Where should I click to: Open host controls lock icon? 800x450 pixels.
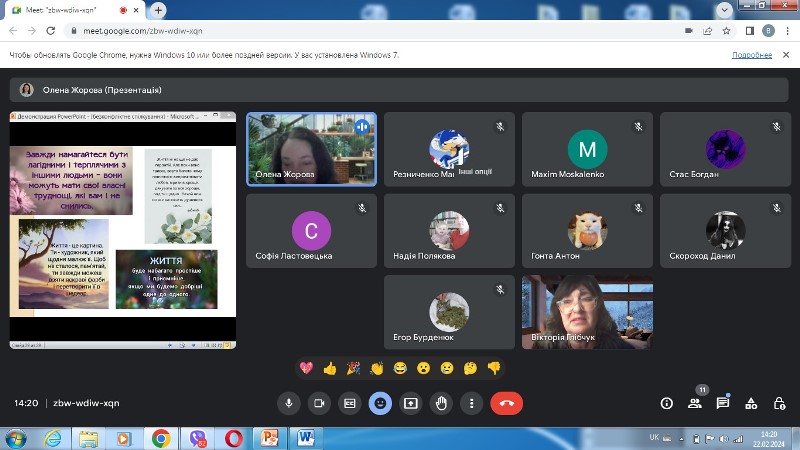coord(779,404)
